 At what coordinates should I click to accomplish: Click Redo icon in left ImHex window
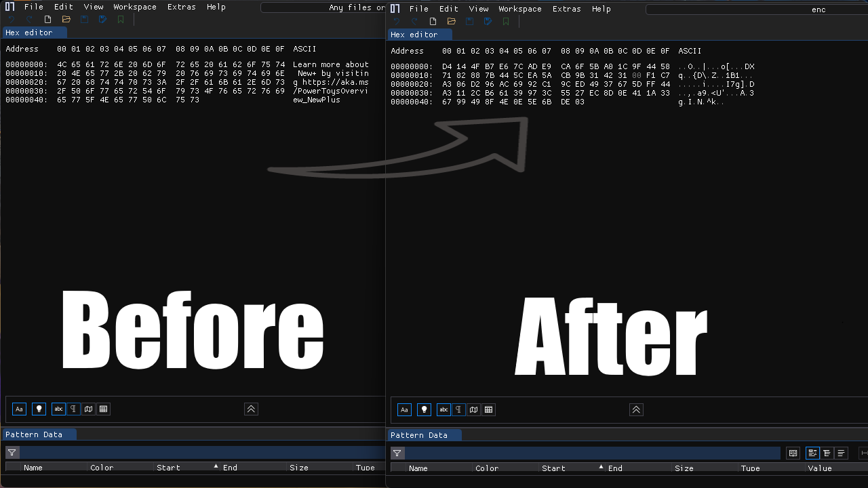coord(29,20)
